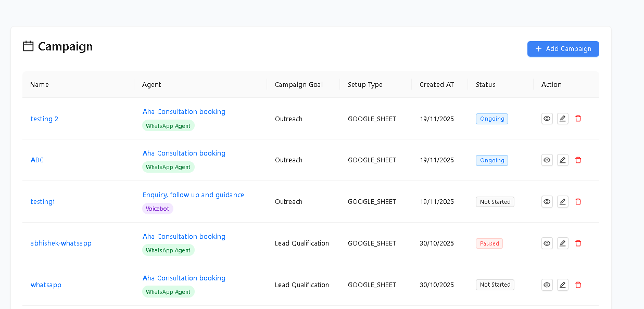Click the Add Campaign button
The image size is (644, 309).
click(x=563, y=49)
